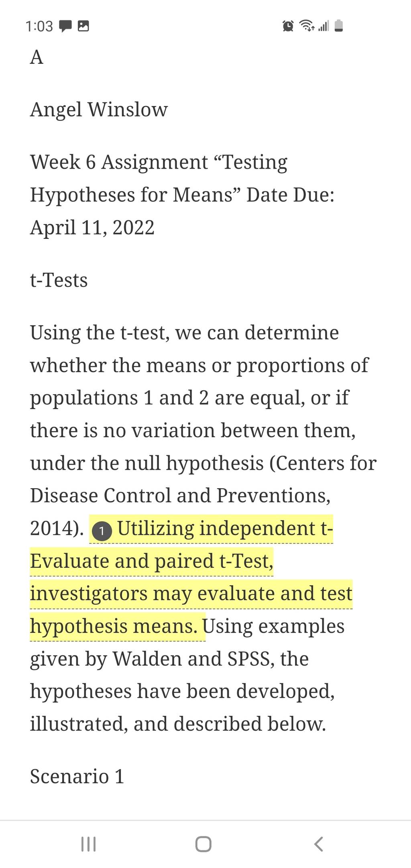Tap the alarm clock status icon
Screen dimensions: 411x868
(288, 26)
